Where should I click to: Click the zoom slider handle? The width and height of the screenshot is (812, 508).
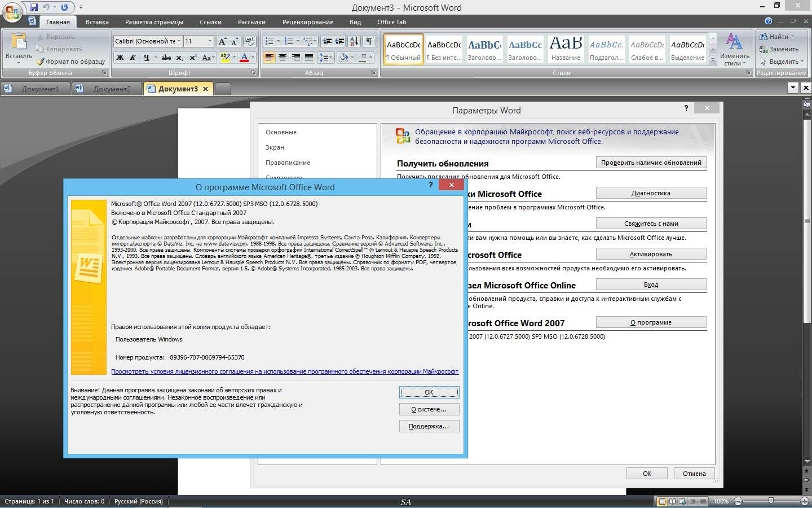pos(771,501)
